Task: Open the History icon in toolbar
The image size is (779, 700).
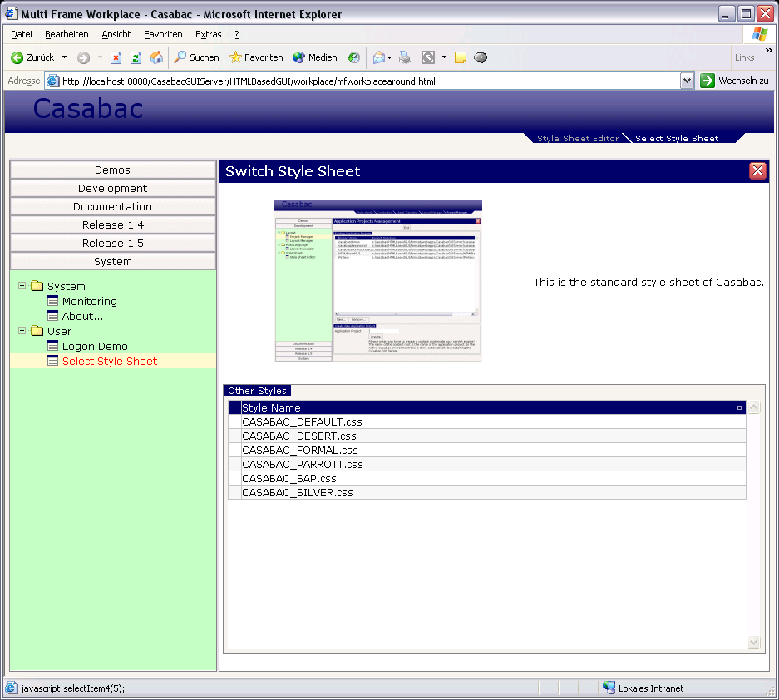Action: coord(353,57)
